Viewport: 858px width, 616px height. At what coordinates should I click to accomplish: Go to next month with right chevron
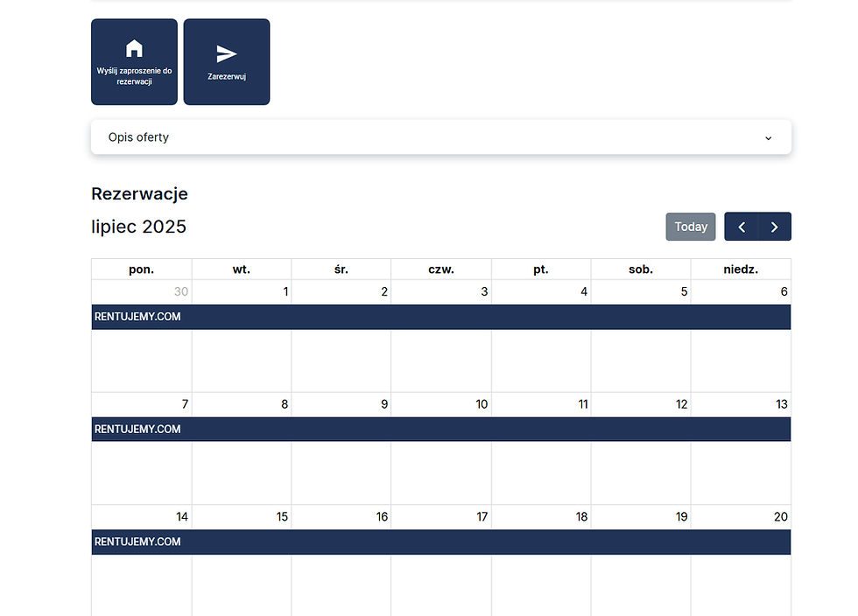click(774, 227)
